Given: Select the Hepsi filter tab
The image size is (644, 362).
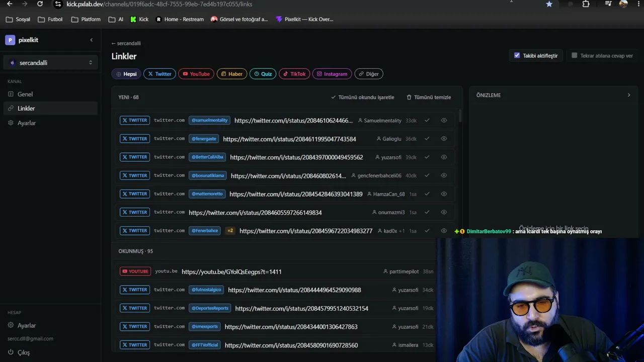Looking at the screenshot, I should coord(126,74).
